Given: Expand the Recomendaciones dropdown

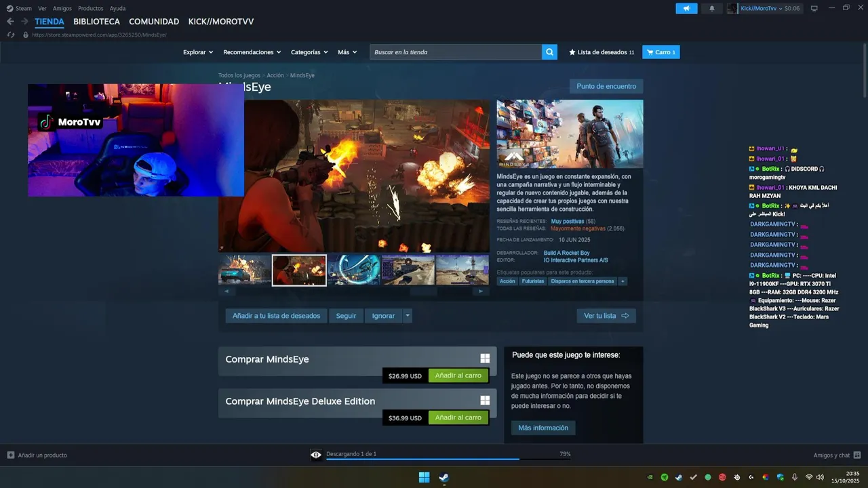Looking at the screenshot, I should click(x=252, y=52).
